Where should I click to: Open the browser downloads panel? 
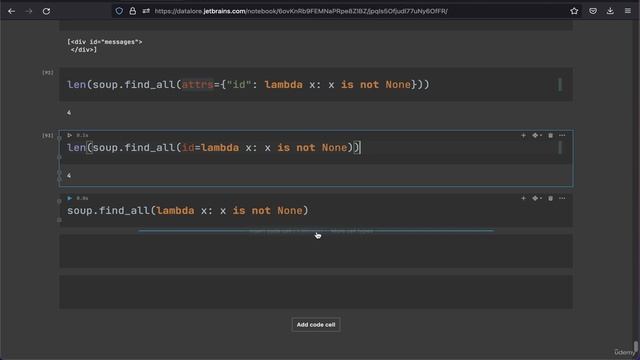coord(610,11)
